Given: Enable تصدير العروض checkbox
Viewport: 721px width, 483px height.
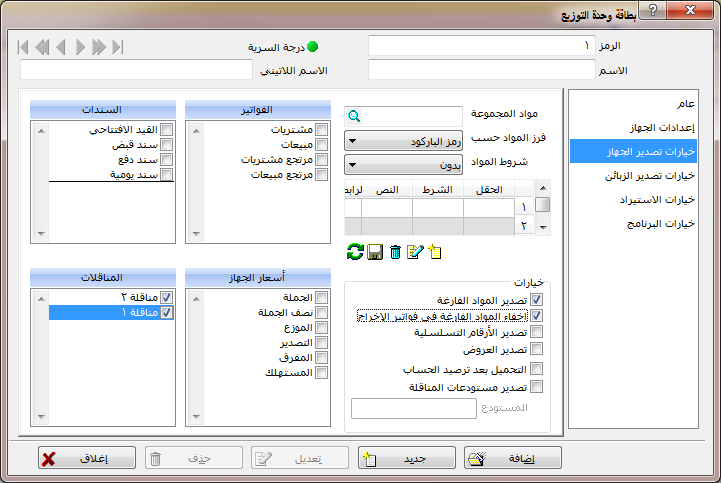Looking at the screenshot, I should point(537,349).
